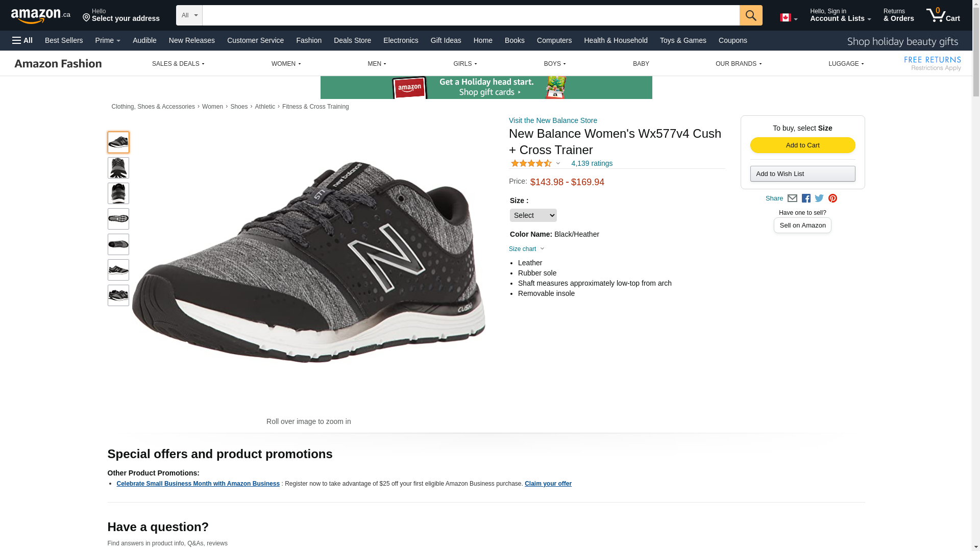Click the Add to Cart button
980x551 pixels.
[x=802, y=145]
